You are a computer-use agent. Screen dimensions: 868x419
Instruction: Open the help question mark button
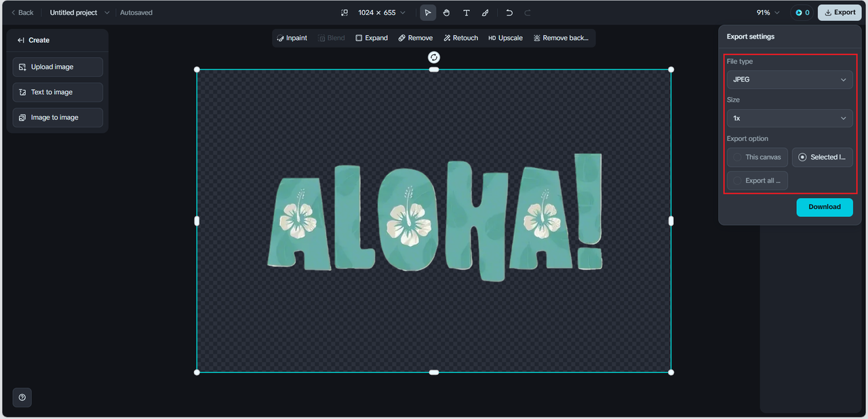22,397
